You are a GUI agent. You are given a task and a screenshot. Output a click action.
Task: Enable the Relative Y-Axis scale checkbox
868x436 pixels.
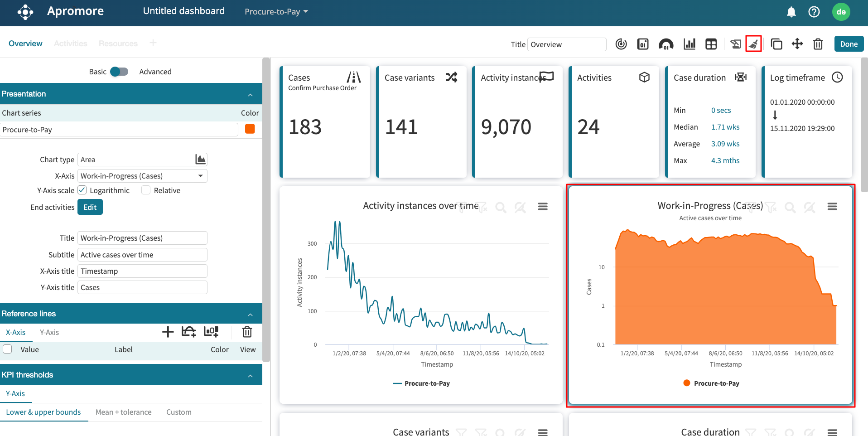coord(146,190)
